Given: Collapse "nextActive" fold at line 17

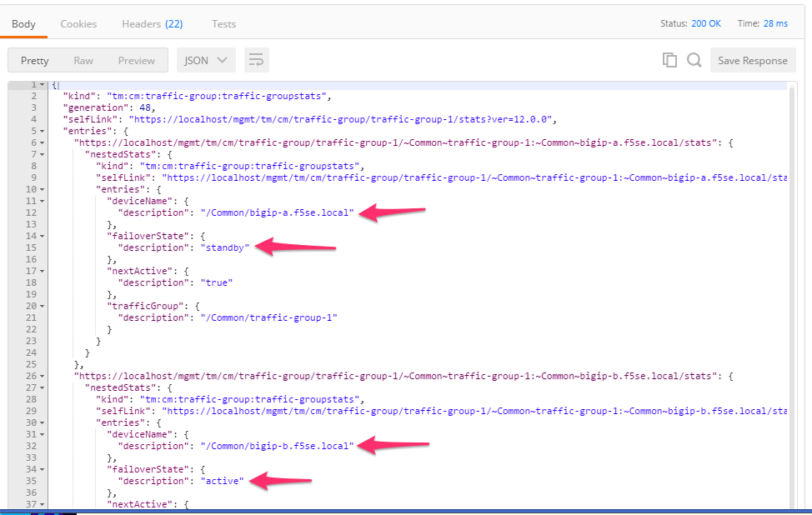Looking at the screenshot, I should point(42,271).
